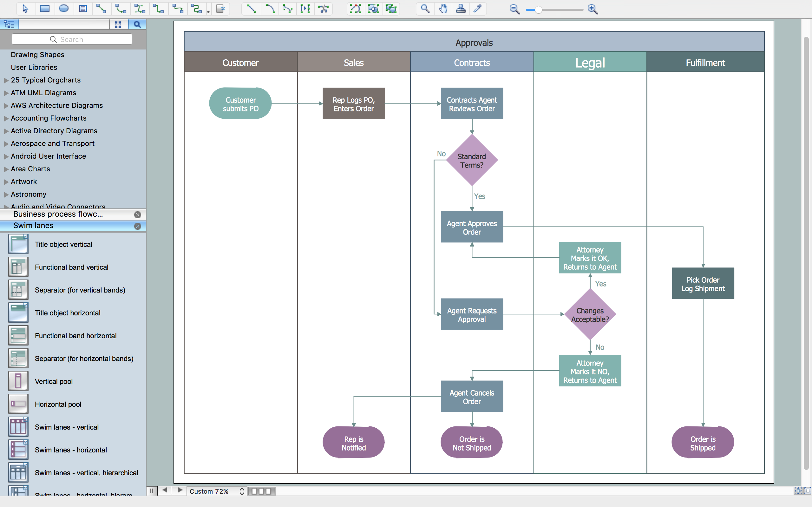Click the grid view toggle icon
This screenshot has width=812, height=507.
click(119, 24)
